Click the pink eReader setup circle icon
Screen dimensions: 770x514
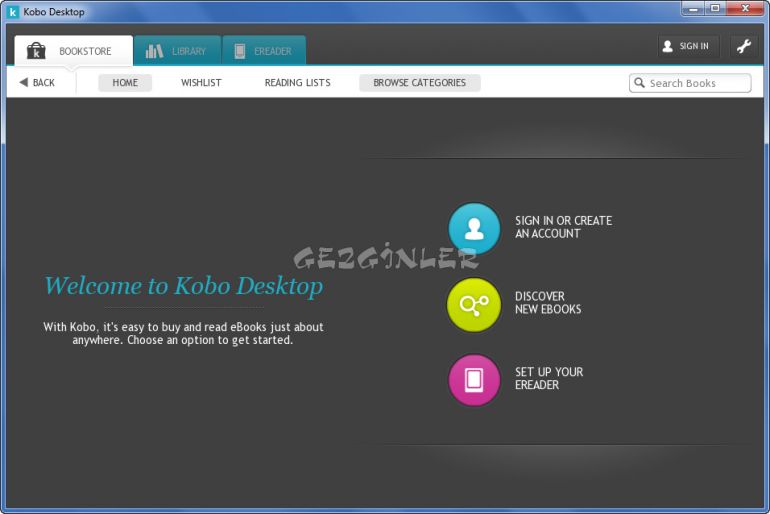point(474,379)
